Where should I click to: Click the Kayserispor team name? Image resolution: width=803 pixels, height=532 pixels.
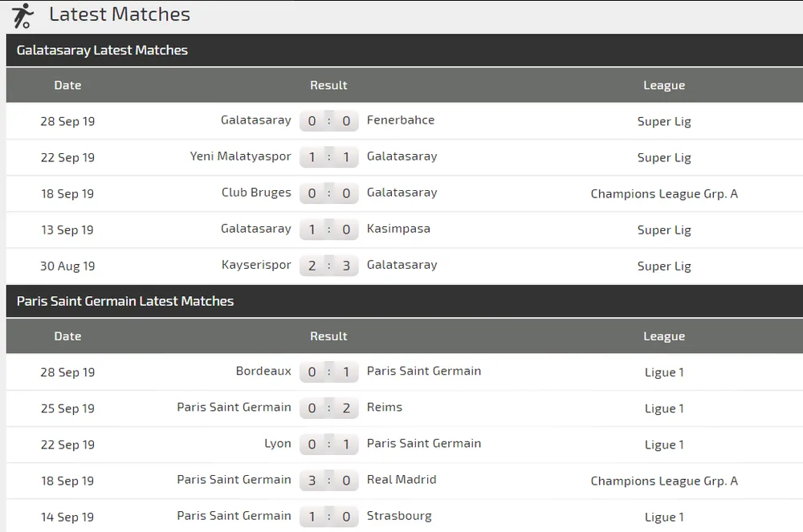[256, 265]
